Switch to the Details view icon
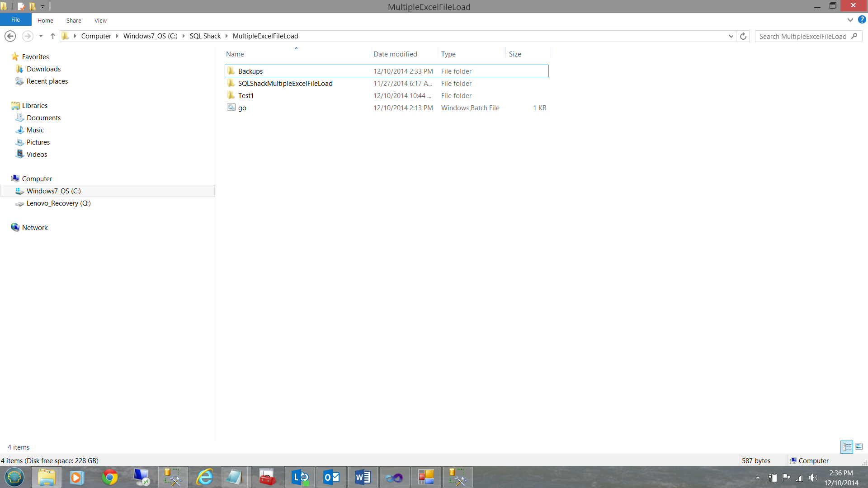Screen dimensions: 868x488 click(847, 447)
